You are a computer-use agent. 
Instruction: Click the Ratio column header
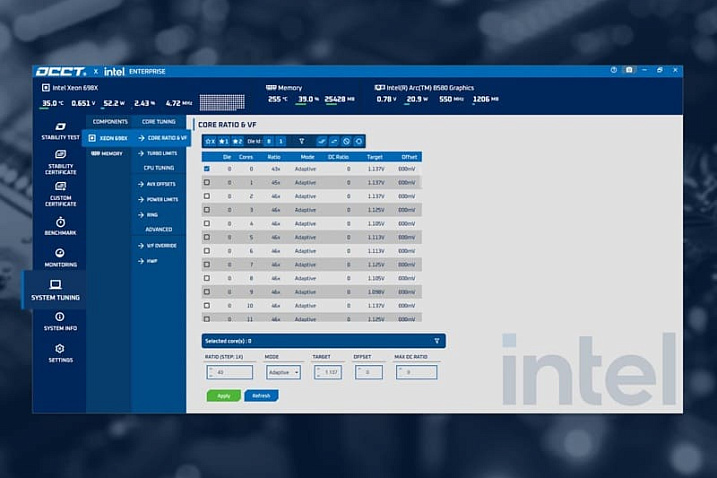(x=274, y=157)
